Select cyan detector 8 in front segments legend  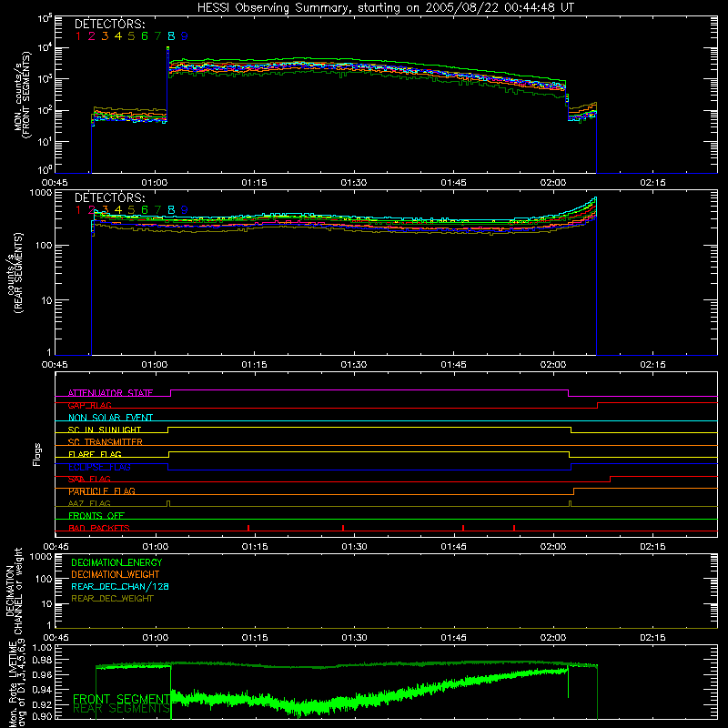pyautogui.click(x=171, y=36)
